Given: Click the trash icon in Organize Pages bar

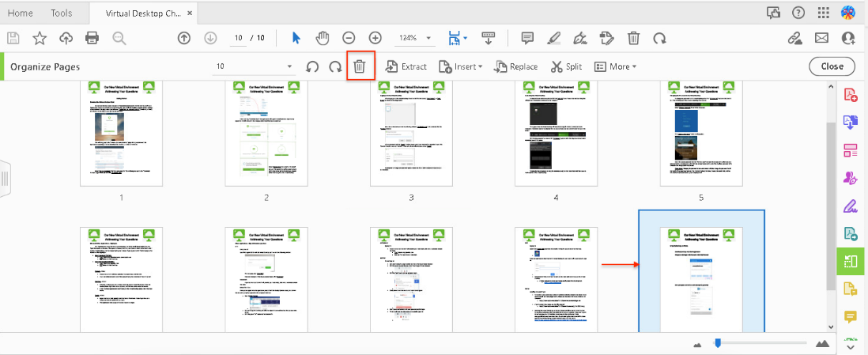Looking at the screenshot, I should click(x=359, y=66).
